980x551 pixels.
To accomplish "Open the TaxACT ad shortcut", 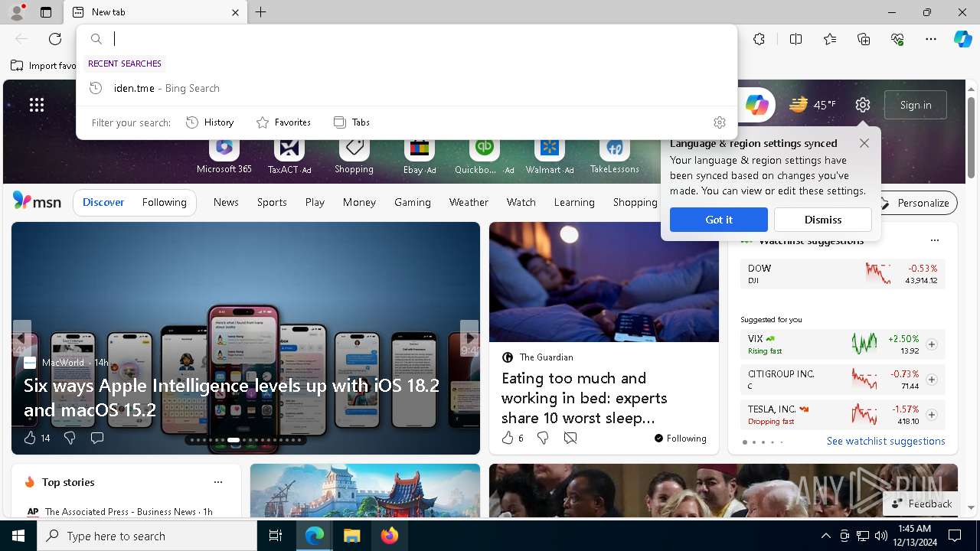I will 289,155.
